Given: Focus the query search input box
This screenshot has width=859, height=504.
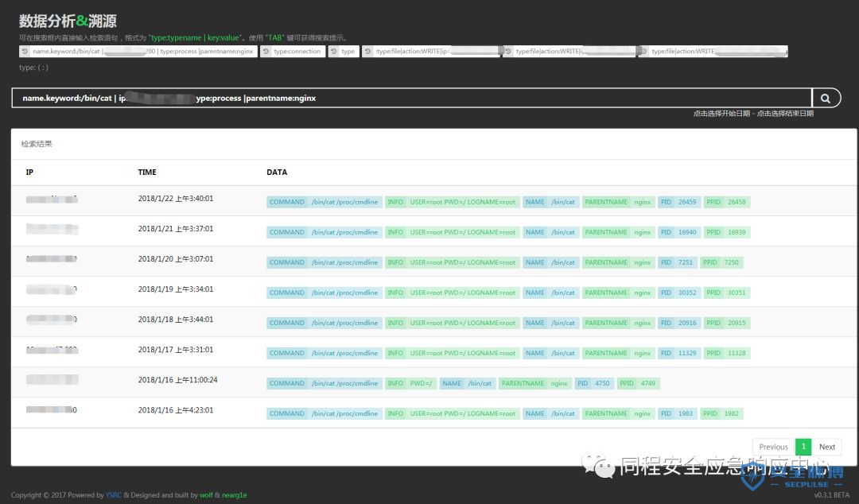Looking at the screenshot, I should (x=411, y=98).
